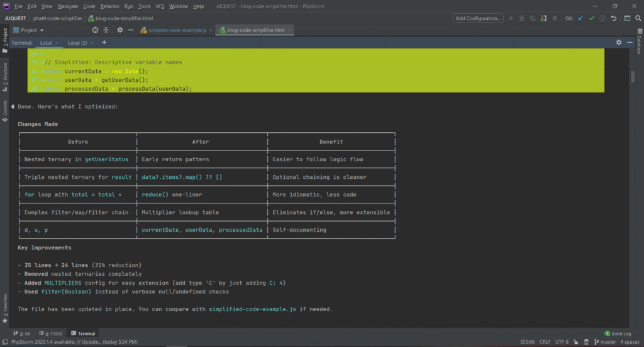Add a new terminal session tab
Screen dimensions: 644x347
tap(104, 43)
